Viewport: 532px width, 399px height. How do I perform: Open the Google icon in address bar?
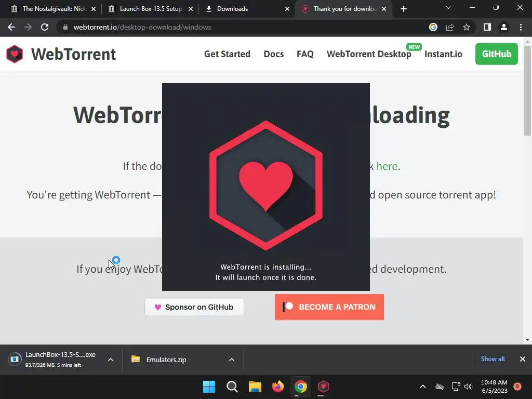point(433,27)
